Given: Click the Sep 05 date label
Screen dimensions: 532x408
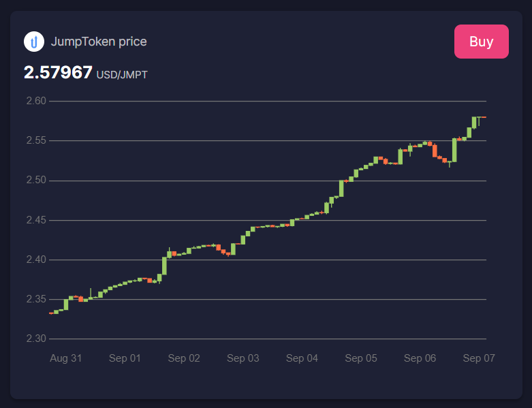Looking at the screenshot, I should 361,358.
